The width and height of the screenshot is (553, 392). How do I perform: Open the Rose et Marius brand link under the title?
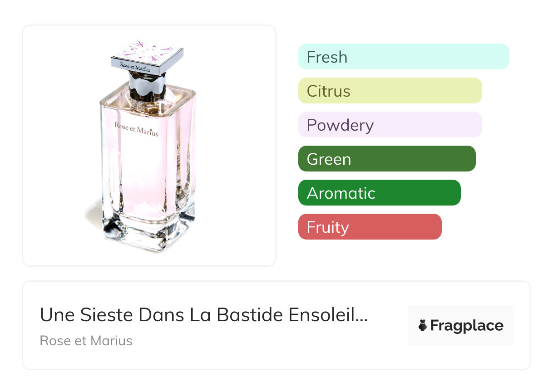point(86,341)
